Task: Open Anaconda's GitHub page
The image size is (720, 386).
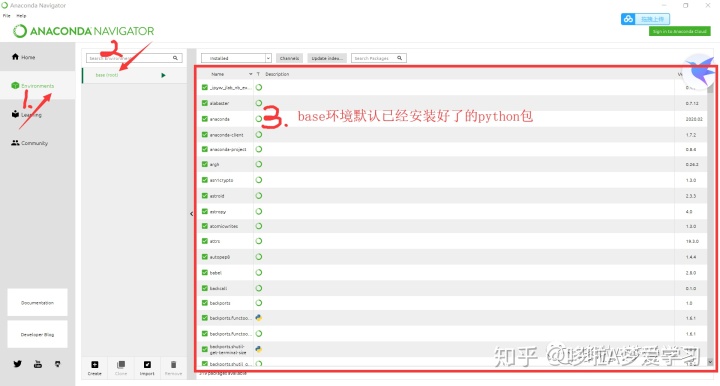Action: point(57,364)
